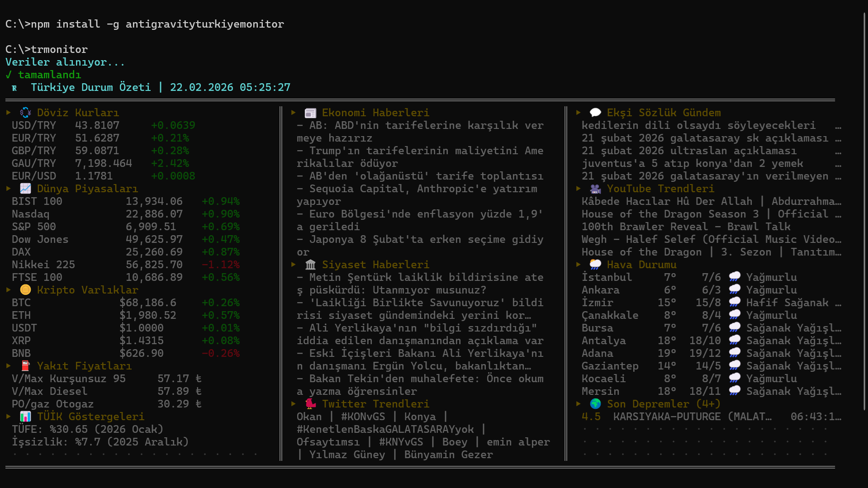
Task: Collapse the Hava Durumu section arrow
Action: click(579, 264)
